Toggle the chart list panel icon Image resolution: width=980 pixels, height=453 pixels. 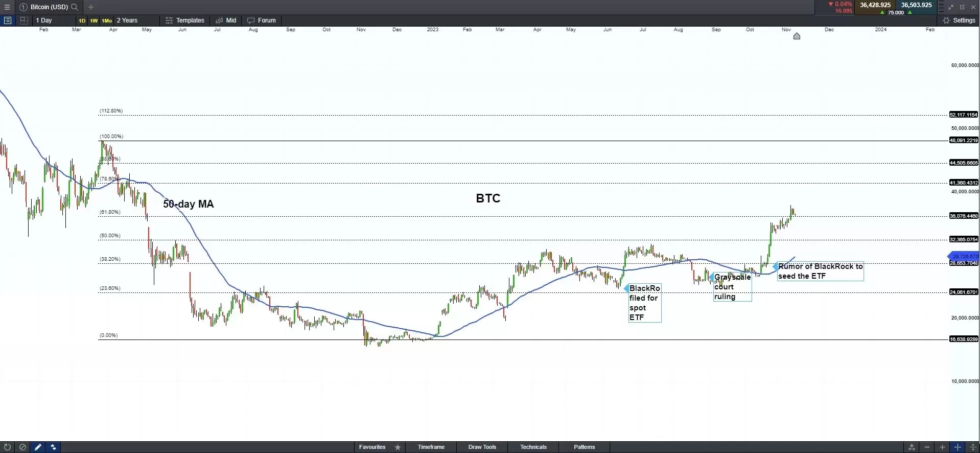[x=7, y=20]
